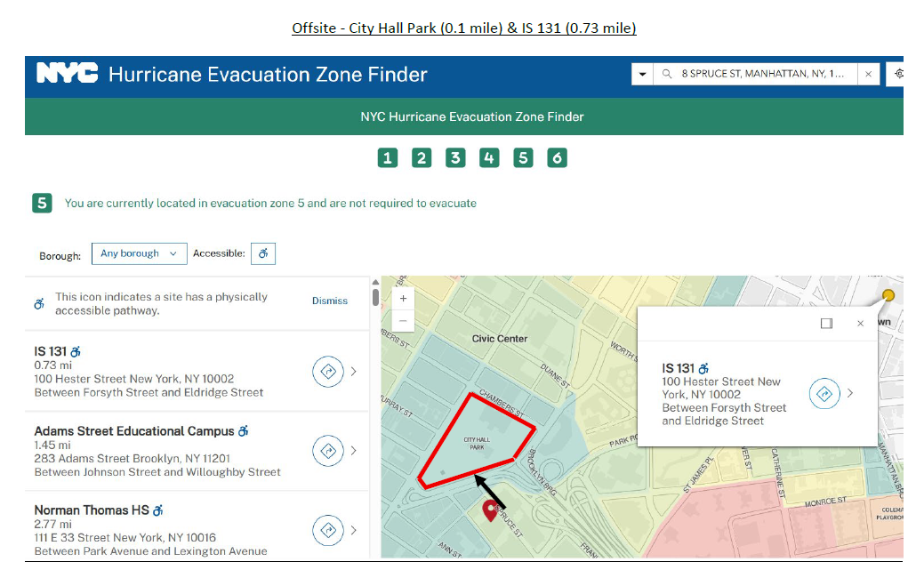Click the list scrollbar thumb
The image size is (924, 586).
[375, 296]
